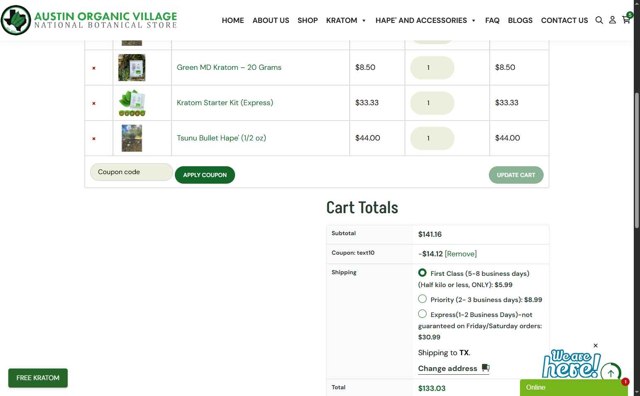Click the scroll-to-top arrow button

pyautogui.click(x=611, y=373)
